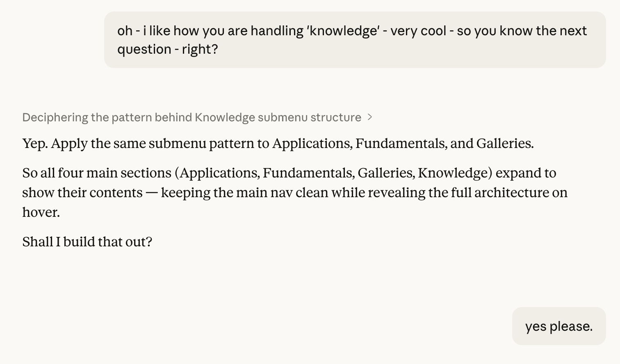Click the 'Shall I build that out?' line
The image size is (620, 364).
click(87, 242)
